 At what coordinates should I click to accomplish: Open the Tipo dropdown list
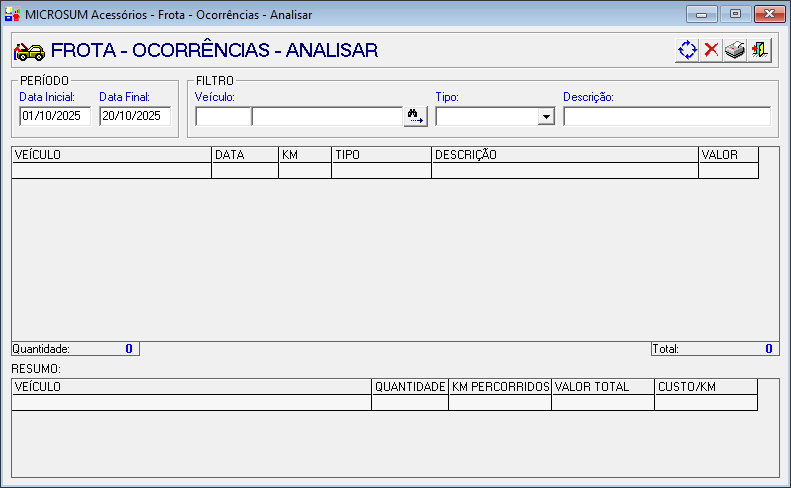click(x=546, y=117)
